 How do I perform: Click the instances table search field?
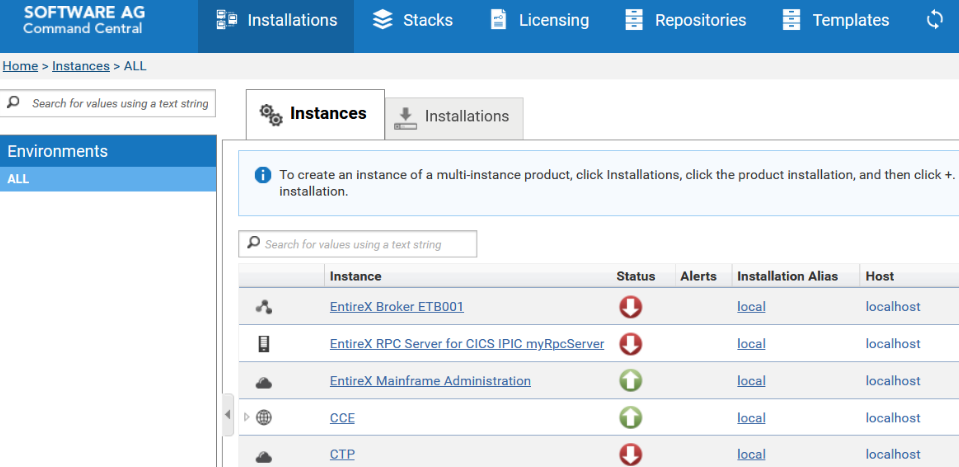(x=357, y=244)
